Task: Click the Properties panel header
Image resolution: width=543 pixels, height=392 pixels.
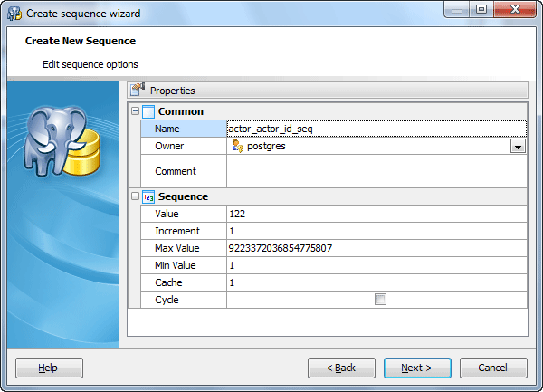Action: [x=326, y=90]
